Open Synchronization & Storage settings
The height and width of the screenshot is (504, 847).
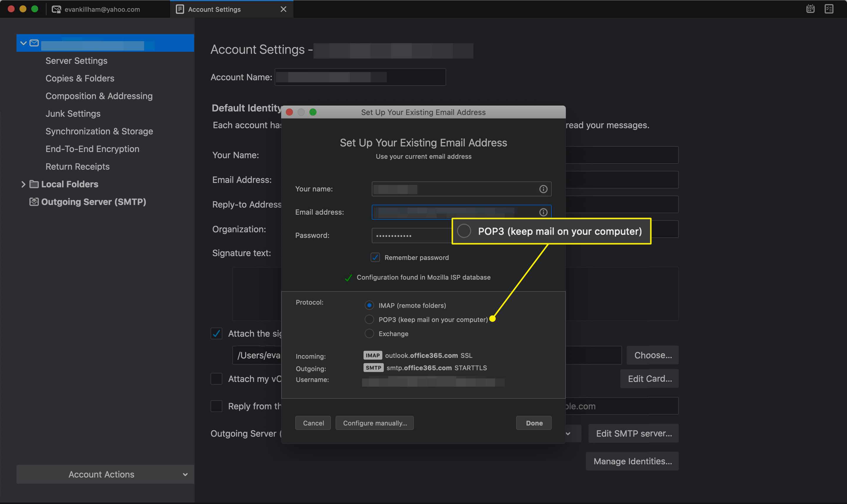tap(99, 131)
